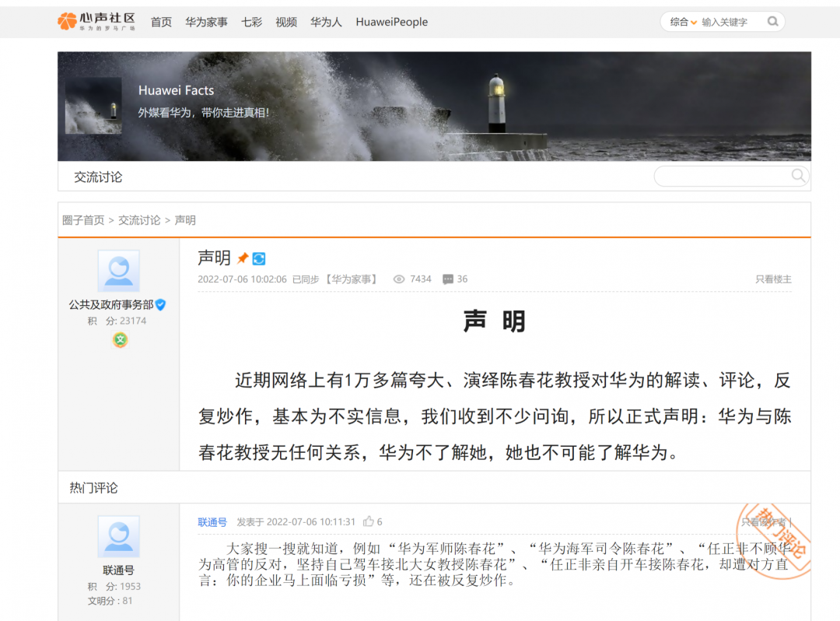Screen dimensions: 840x621
Task: Open the 综合 search category dropdown
Action: click(x=683, y=22)
